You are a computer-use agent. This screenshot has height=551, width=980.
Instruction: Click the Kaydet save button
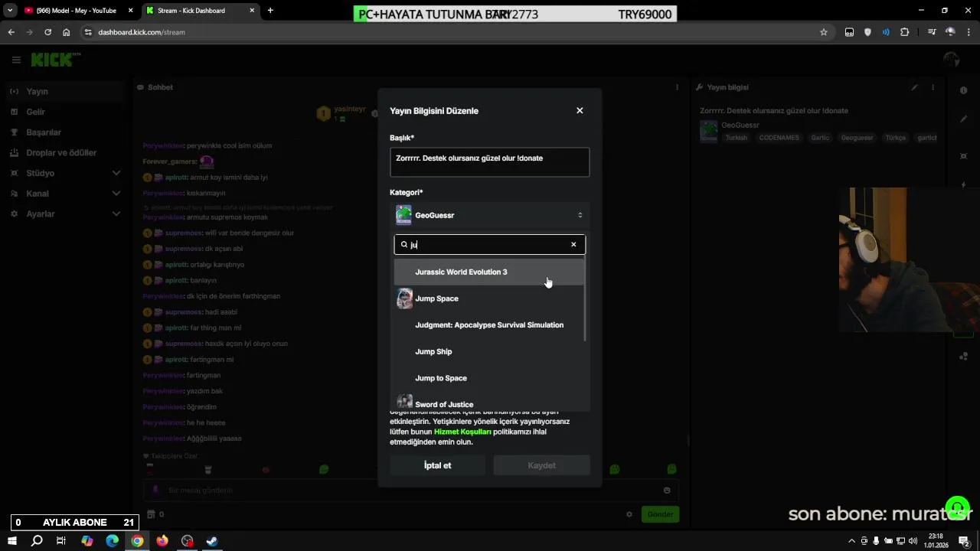[541, 465]
